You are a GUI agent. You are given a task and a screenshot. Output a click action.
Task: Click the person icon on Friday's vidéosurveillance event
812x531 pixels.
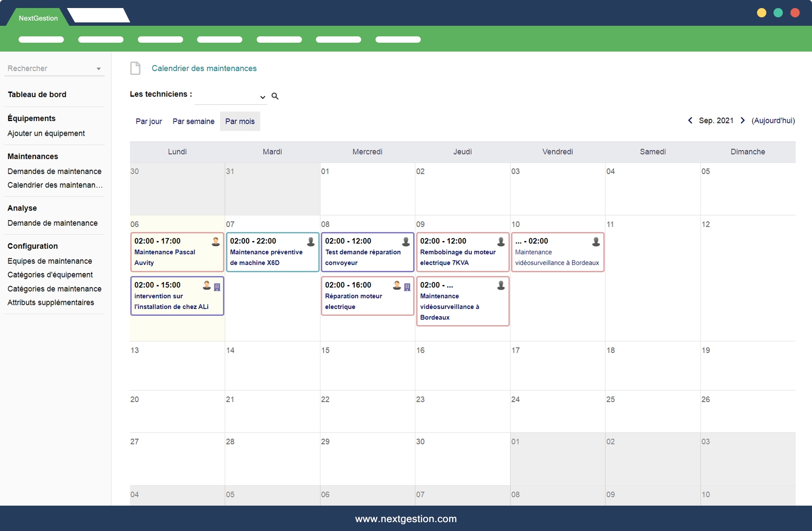click(596, 241)
